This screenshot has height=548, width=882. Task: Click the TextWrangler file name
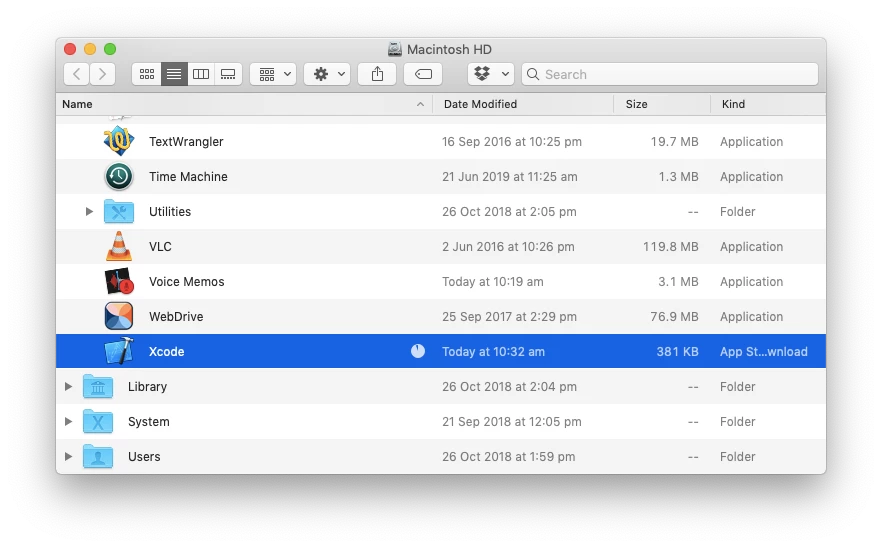click(186, 142)
